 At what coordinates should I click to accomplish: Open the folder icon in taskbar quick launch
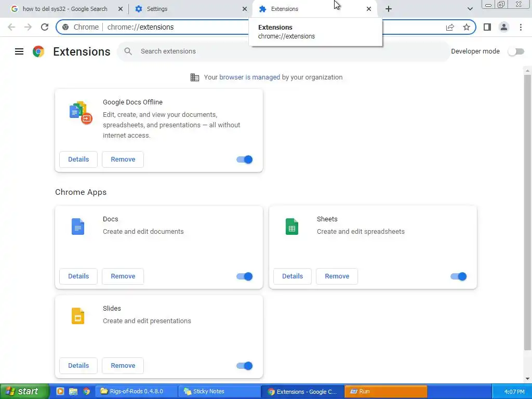[x=73, y=391]
